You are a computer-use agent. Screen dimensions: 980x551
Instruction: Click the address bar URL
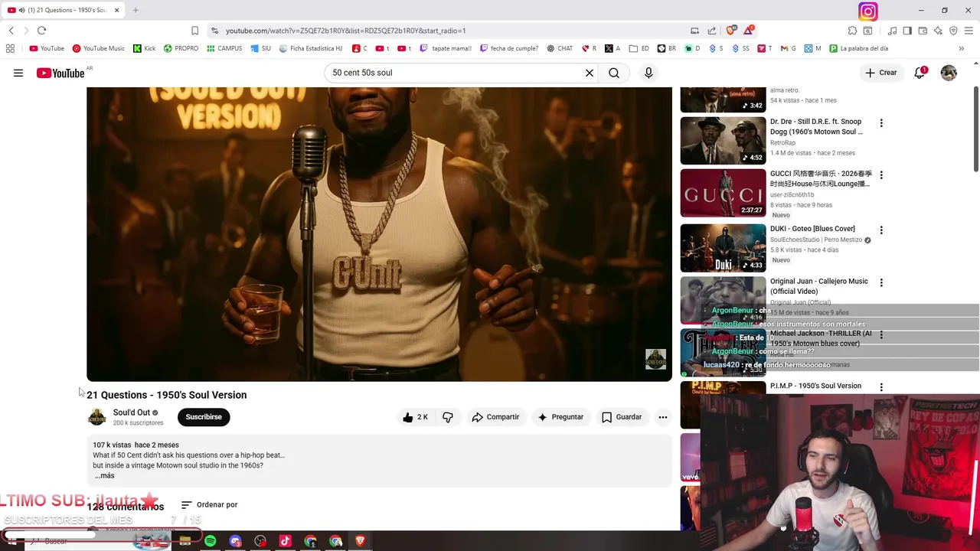click(x=346, y=31)
